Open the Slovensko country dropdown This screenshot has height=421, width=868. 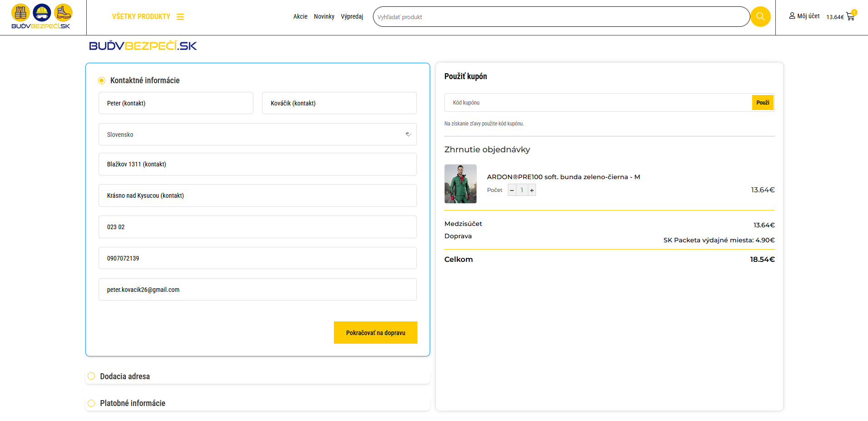click(x=257, y=135)
